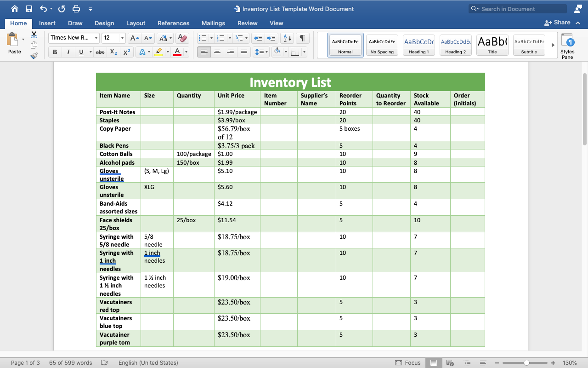Save the document with the floppy disk icon
The height and width of the screenshot is (368, 588).
tap(29, 9)
